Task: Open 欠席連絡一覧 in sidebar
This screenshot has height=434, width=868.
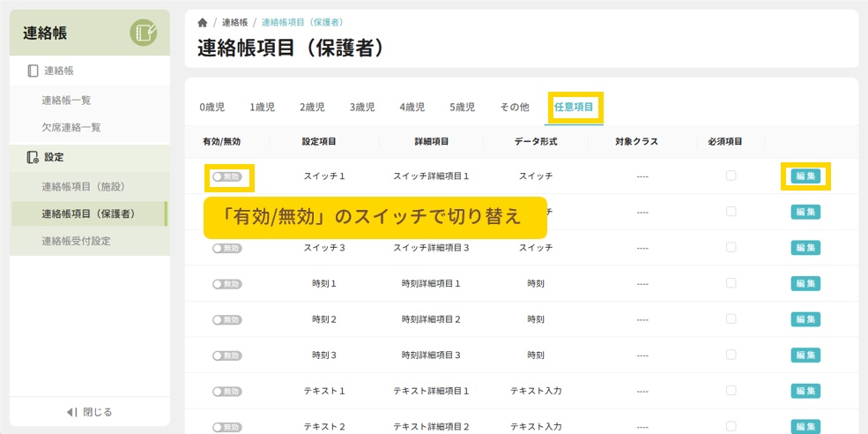Action: pyautogui.click(x=71, y=128)
